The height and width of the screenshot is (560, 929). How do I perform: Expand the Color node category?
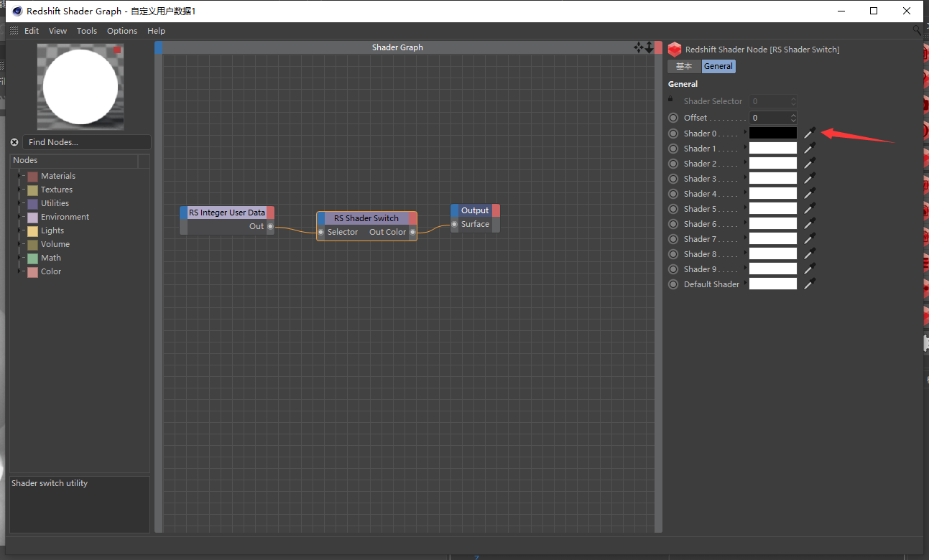click(19, 271)
